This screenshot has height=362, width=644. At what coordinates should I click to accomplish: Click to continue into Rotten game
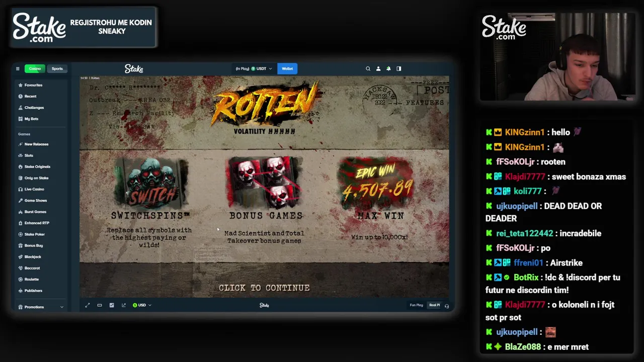pyautogui.click(x=264, y=288)
